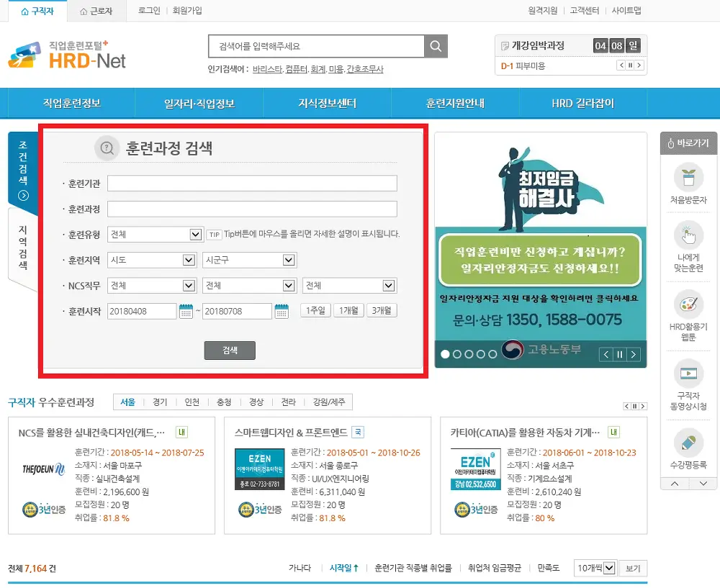Screen dimensions: 720x588
Task: Switch to 근로자 tab
Action: click(96, 11)
